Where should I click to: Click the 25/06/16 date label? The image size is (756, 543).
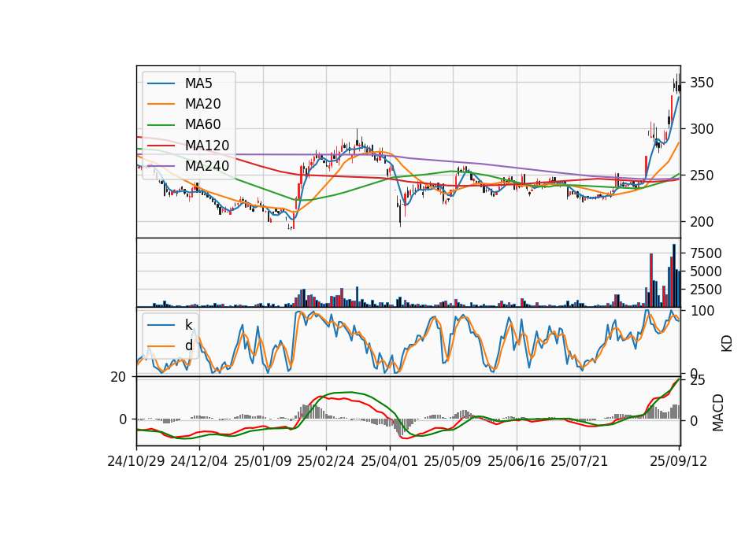point(517,461)
